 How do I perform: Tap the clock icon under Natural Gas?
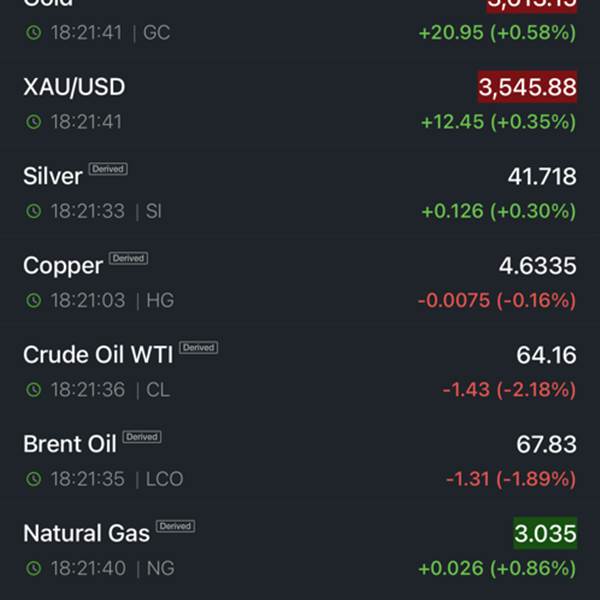[x=34, y=568]
